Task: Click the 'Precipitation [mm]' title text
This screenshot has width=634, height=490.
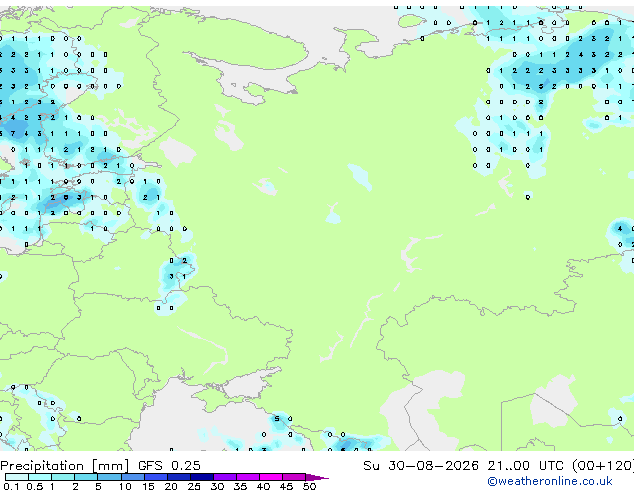Action: pos(65,466)
